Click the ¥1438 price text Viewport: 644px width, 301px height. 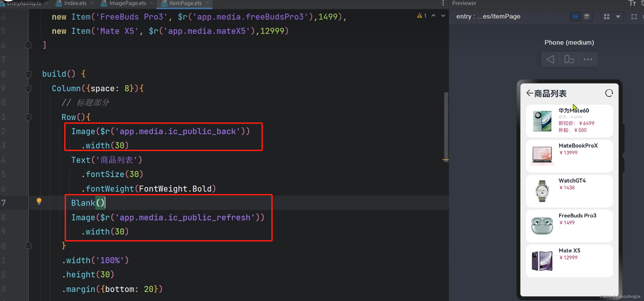coord(567,188)
